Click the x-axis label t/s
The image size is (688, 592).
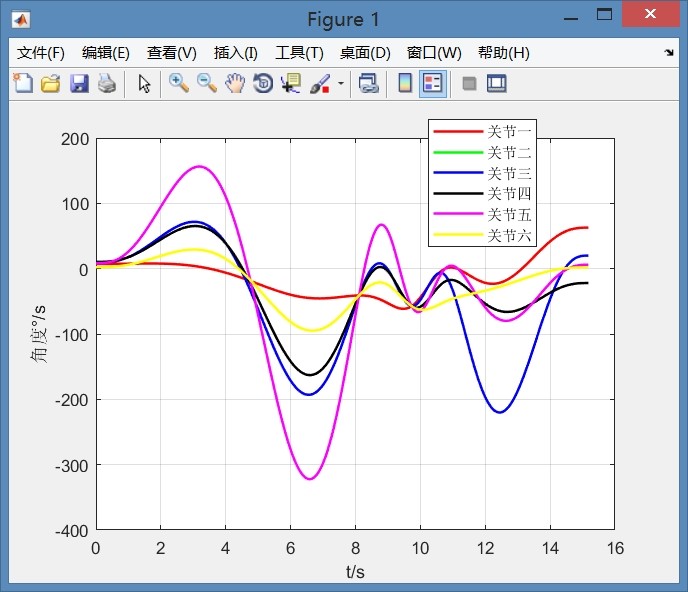pyautogui.click(x=355, y=572)
